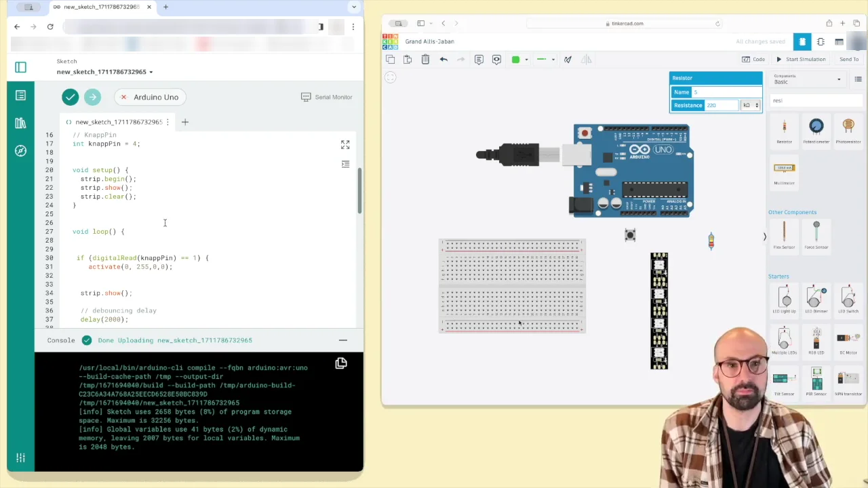
Task: Click the auto-format indent icon in editor
Action: click(x=345, y=164)
